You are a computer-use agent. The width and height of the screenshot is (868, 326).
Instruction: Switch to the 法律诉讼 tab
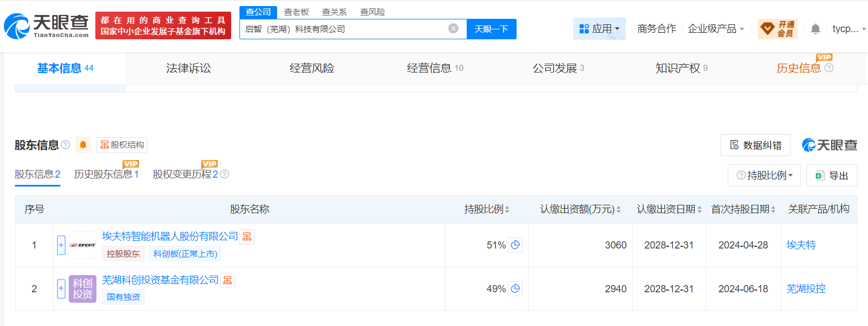(x=188, y=68)
